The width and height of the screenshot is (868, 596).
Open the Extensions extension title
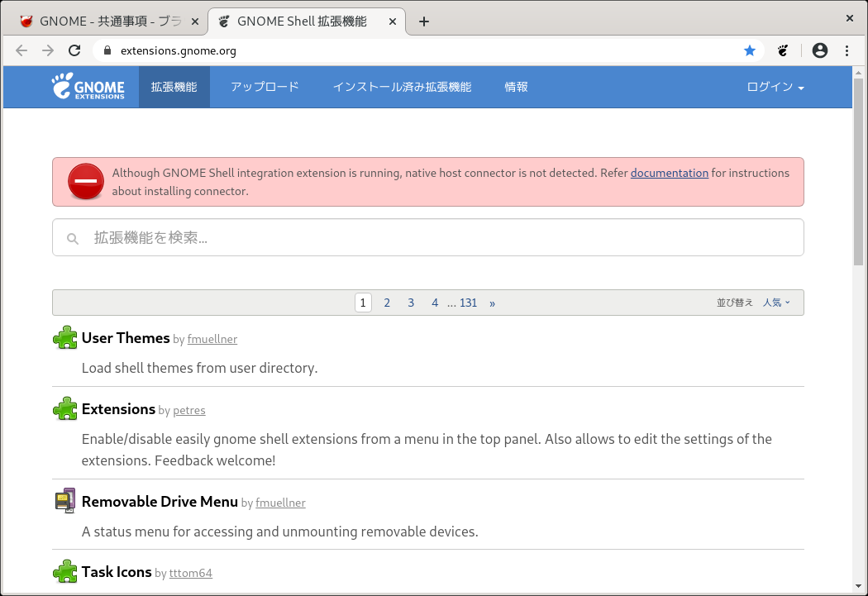pos(118,409)
